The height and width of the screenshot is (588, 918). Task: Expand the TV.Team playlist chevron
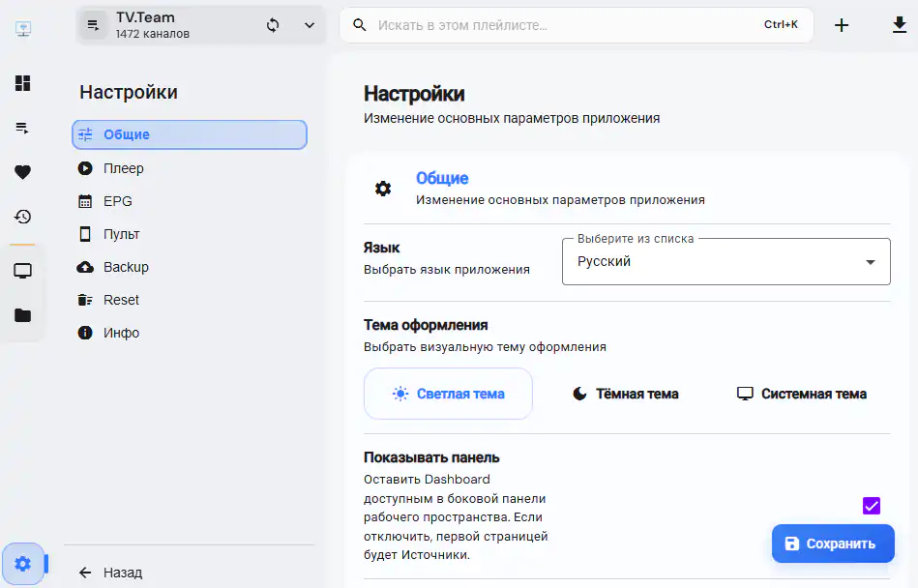click(x=310, y=25)
